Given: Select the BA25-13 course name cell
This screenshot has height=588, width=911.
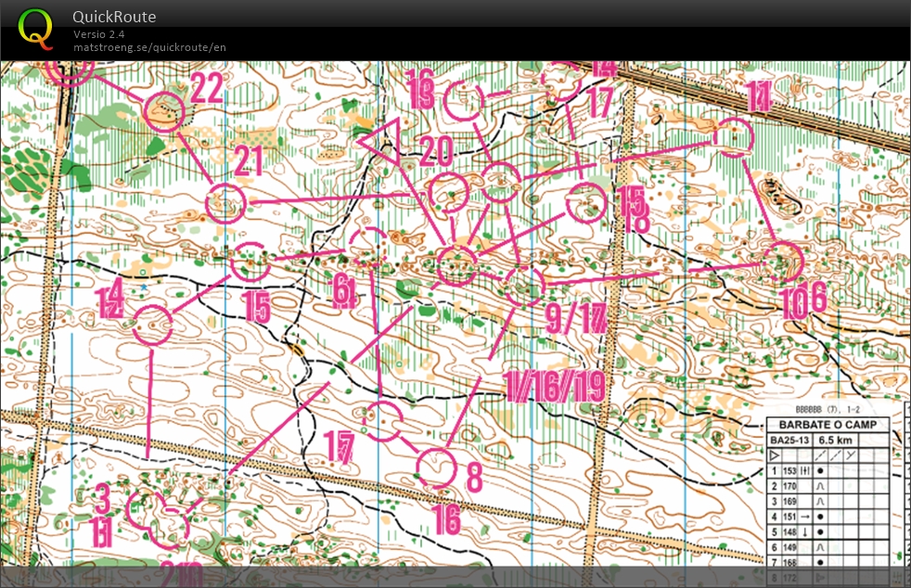Looking at the screenshot, I should 789,440.
